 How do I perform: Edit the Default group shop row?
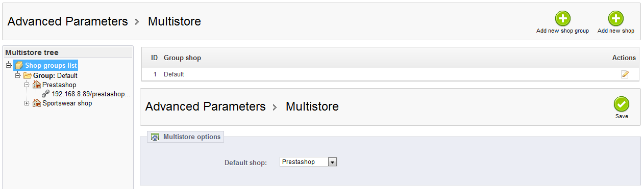625,74
